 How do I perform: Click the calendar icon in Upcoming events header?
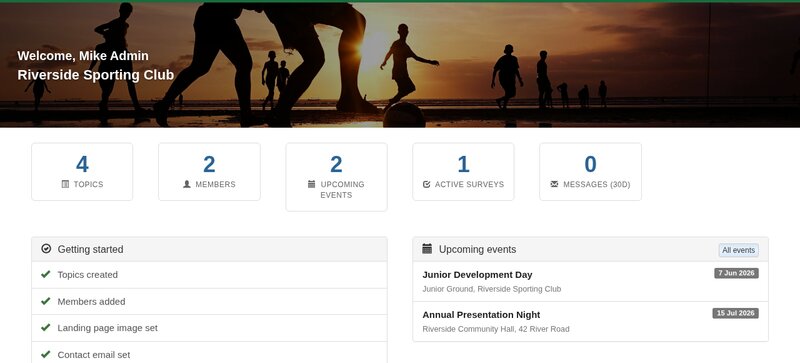click(427, 249)
